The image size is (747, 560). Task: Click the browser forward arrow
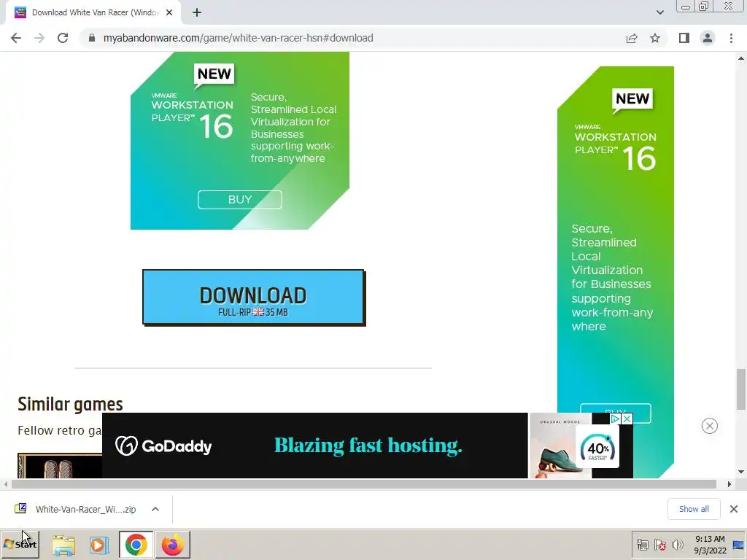[39, 38]
